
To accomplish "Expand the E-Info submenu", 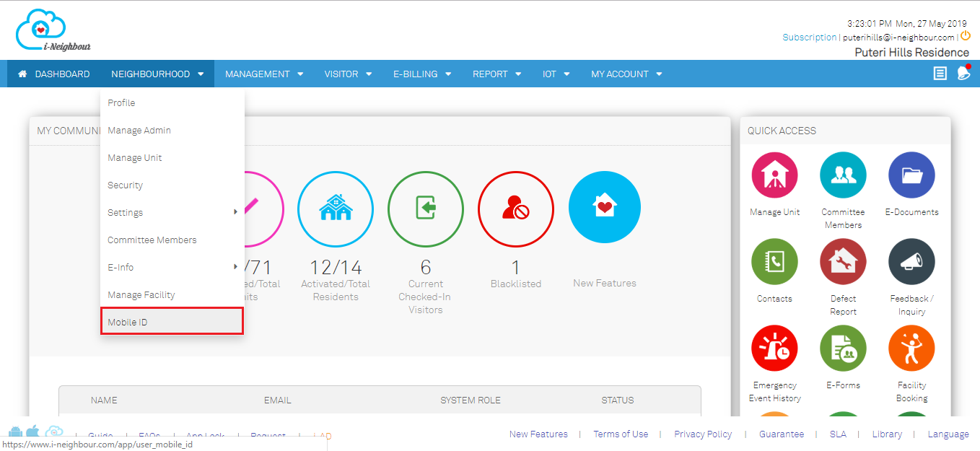I will click(172, 267).
